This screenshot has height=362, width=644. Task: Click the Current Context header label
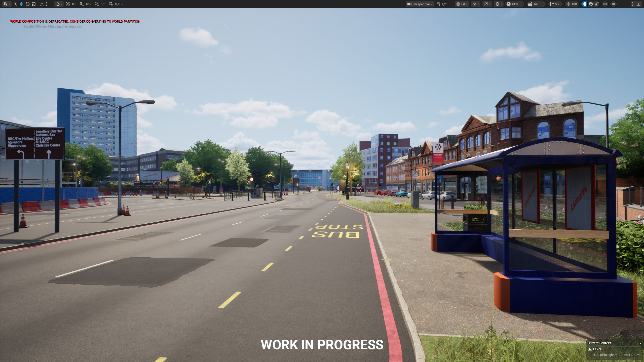point(599,343)
